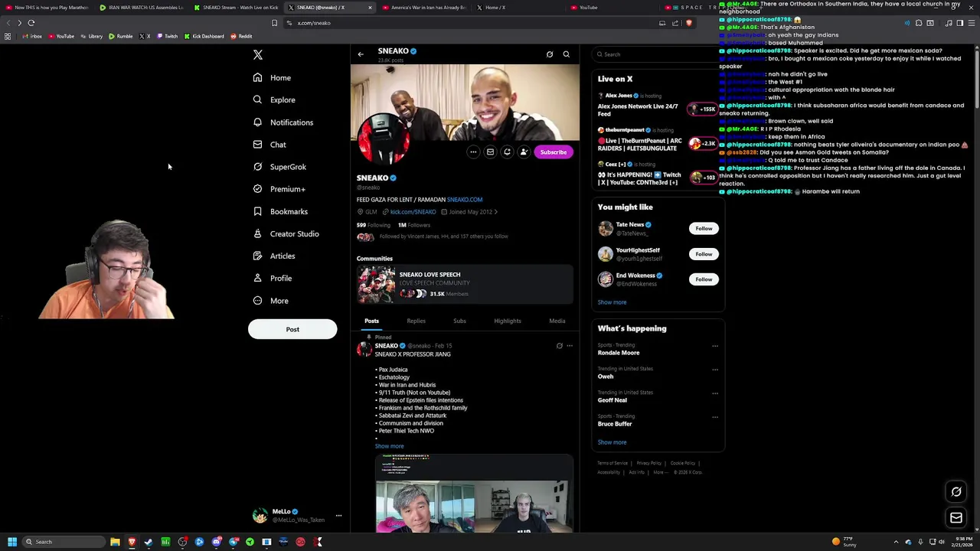
Task: Open SuperGrok in the sidebar
Action: tap(279, 167)
